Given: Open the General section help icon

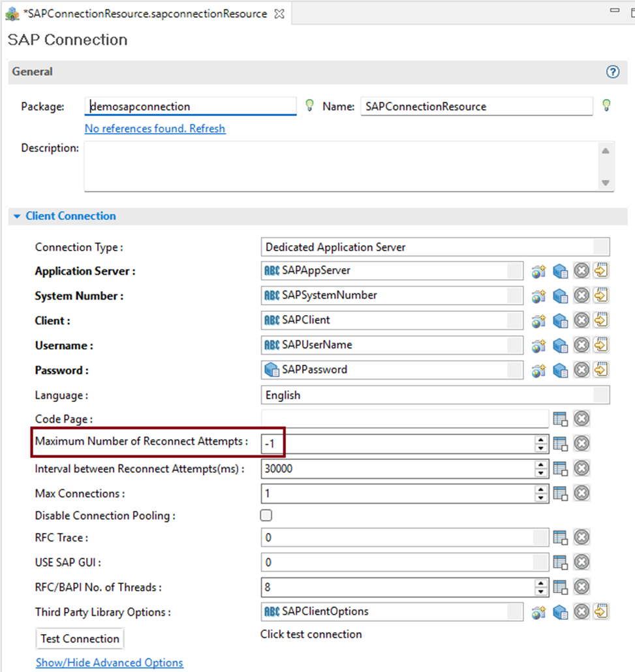Looking at the screenshot, I should coord(613,72).
